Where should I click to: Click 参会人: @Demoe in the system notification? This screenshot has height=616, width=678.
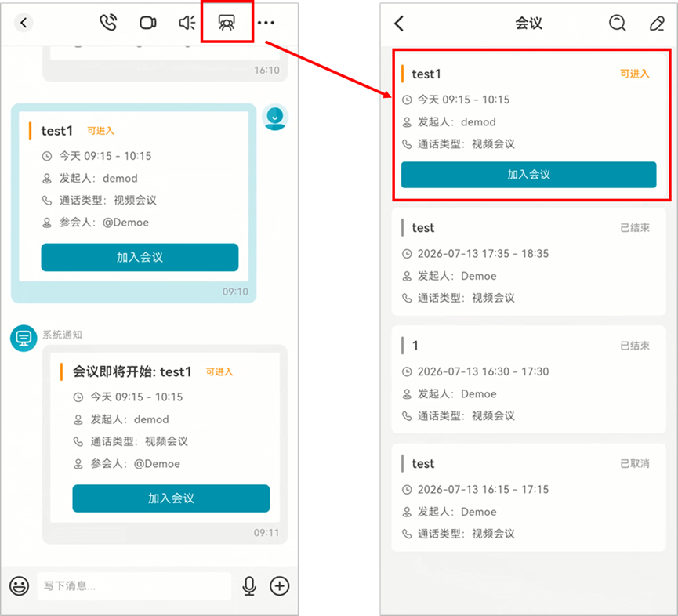coord(136,464)
